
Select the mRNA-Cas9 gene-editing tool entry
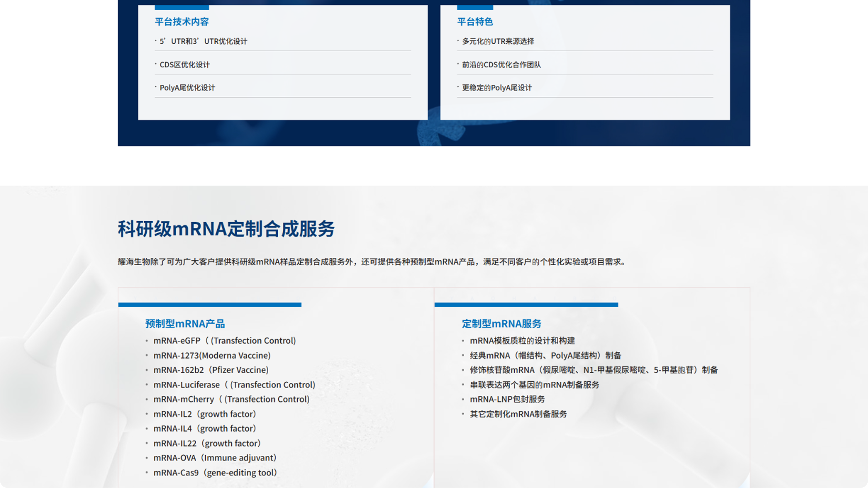[215, 473]
